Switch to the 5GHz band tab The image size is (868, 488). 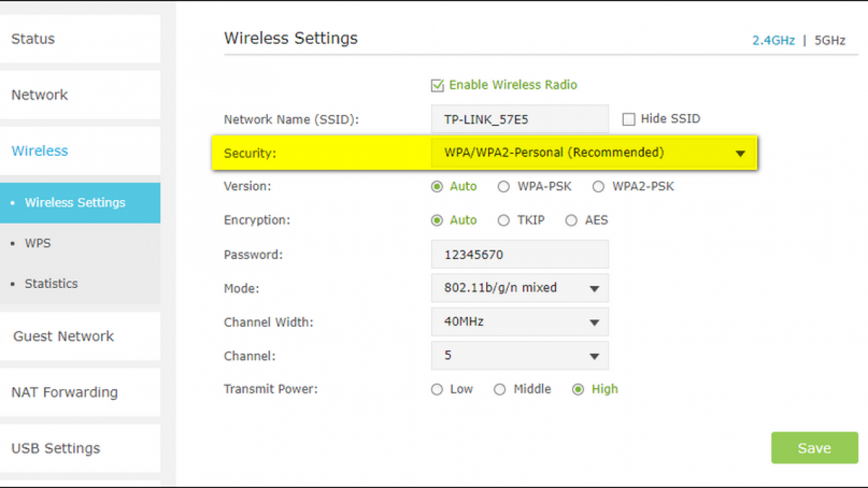click(829, 41)
